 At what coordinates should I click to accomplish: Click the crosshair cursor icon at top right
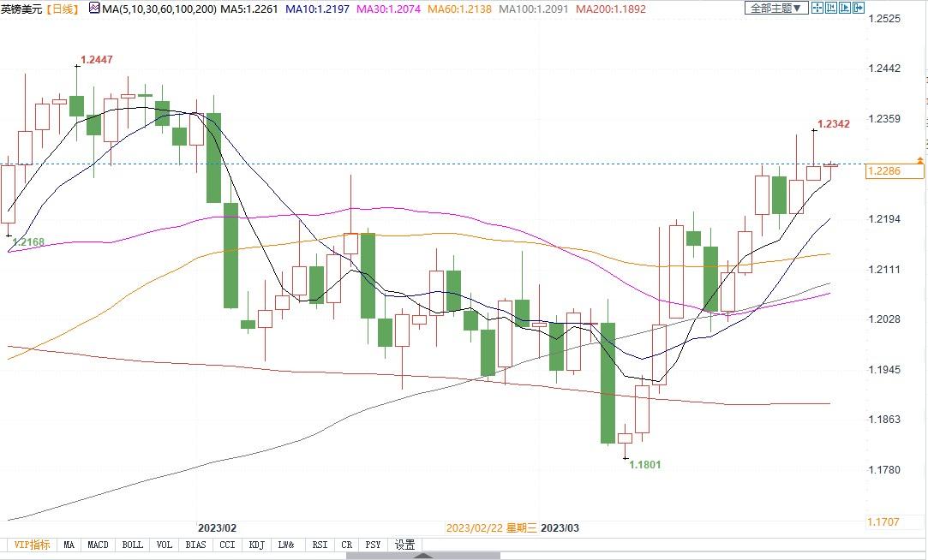click(817, 8)
